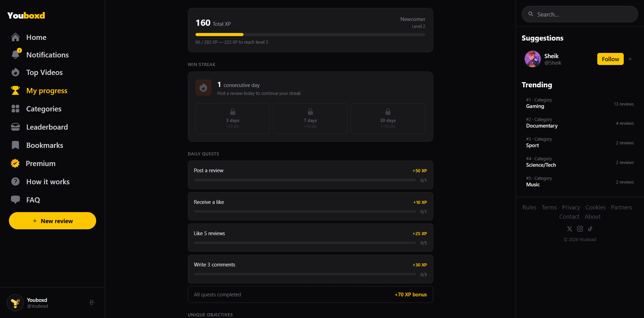Open the TikTok icon in footer

click(x=590, y=229)
